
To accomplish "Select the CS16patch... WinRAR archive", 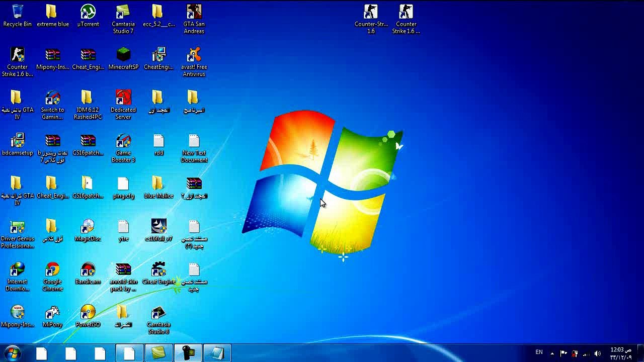I will coord(88,145).
